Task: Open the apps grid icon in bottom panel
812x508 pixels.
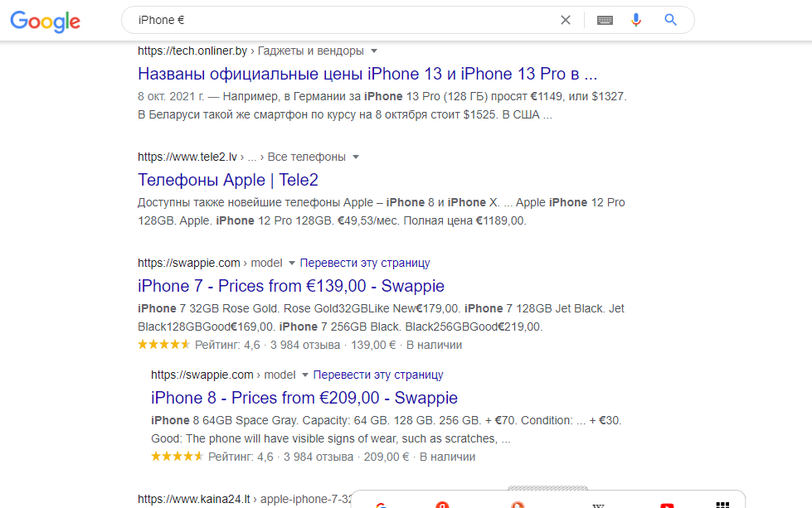Action: pos(722,504)
